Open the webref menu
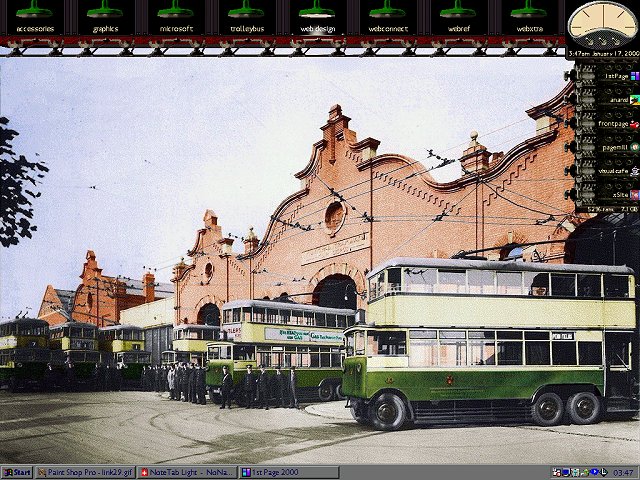 [459, 18]
